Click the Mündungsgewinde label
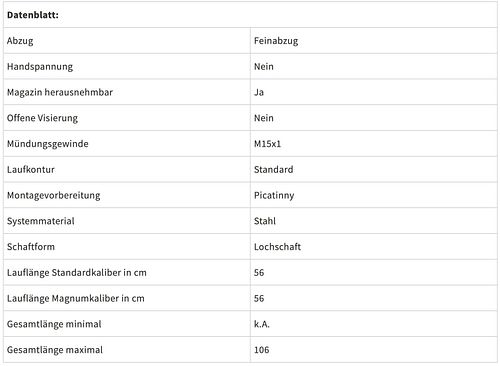This screenshot has width=500, height=366. (48, 144)
